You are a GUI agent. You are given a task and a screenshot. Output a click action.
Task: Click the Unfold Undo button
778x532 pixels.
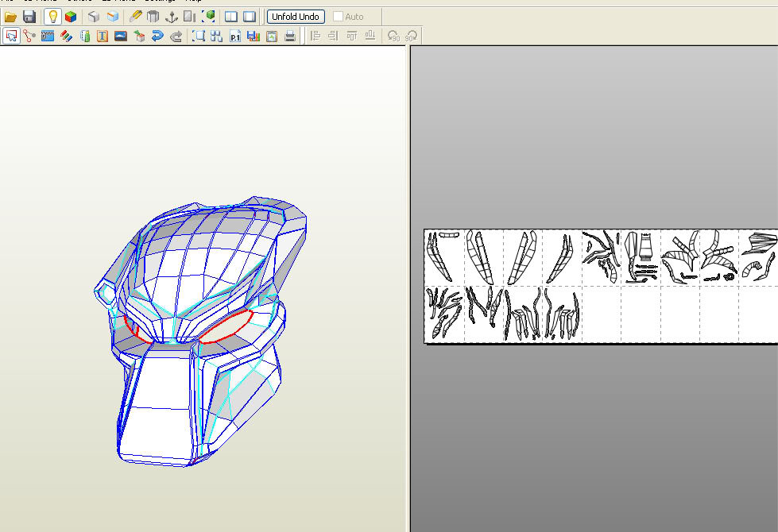point(296,17)
